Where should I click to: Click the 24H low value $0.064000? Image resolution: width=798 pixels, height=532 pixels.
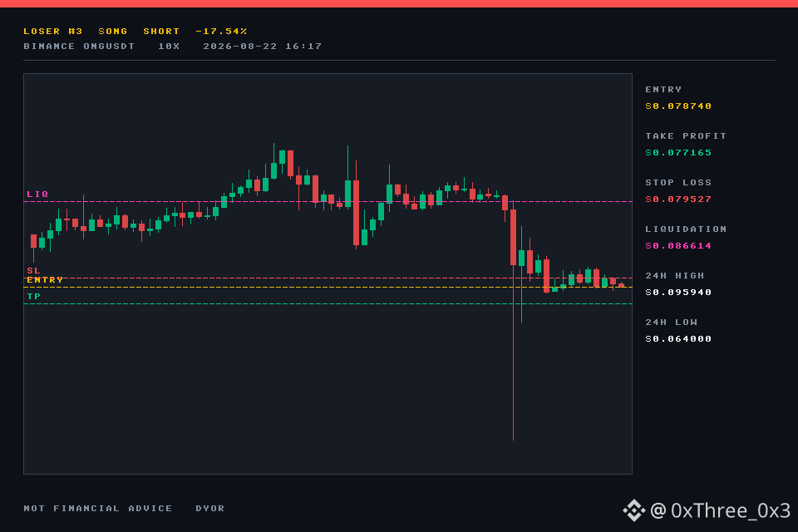coord(678,339)
